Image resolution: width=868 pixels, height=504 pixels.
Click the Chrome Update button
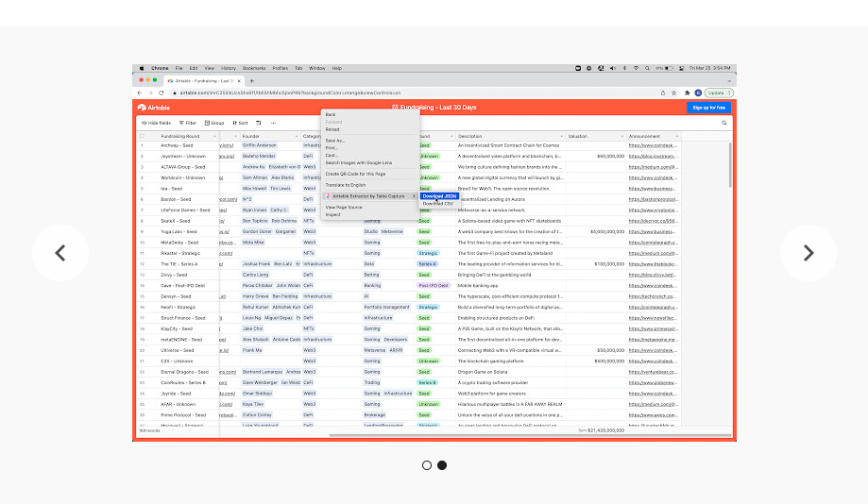[x=717, y=92]
